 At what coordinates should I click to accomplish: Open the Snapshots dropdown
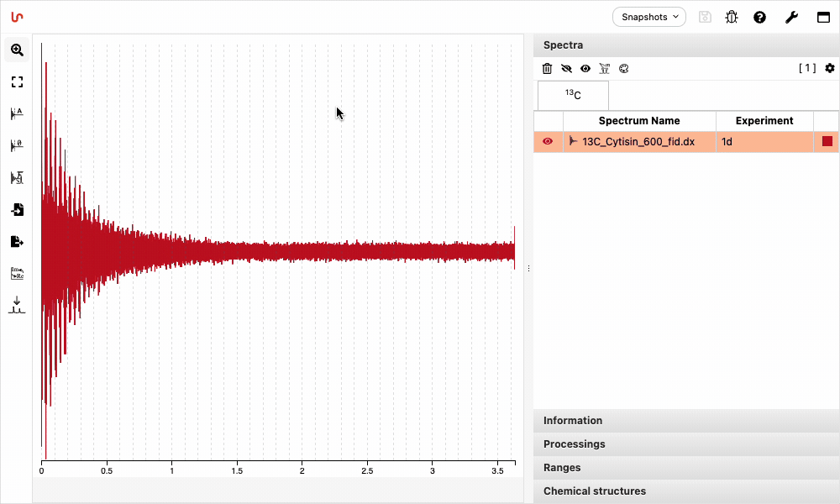pos(648,17)
